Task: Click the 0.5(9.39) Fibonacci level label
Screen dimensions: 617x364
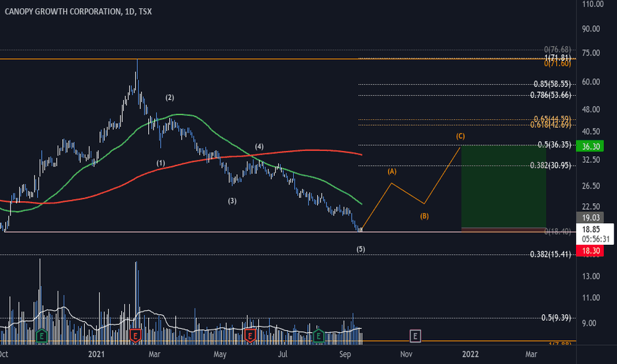Action: pyautogui.click(x=556, y=318)
